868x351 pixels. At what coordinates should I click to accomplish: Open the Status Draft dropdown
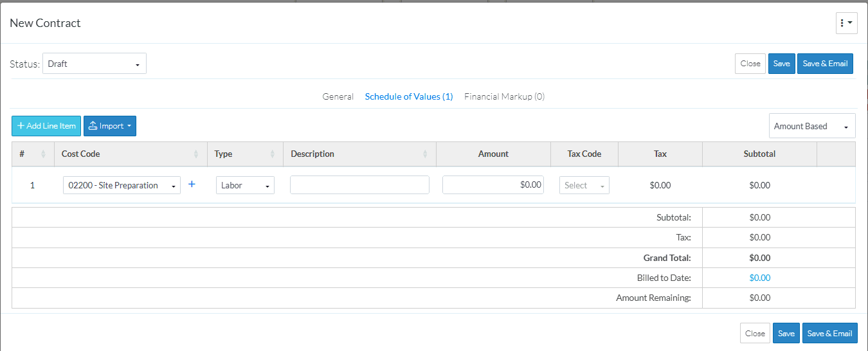click(x=95, y=64)
